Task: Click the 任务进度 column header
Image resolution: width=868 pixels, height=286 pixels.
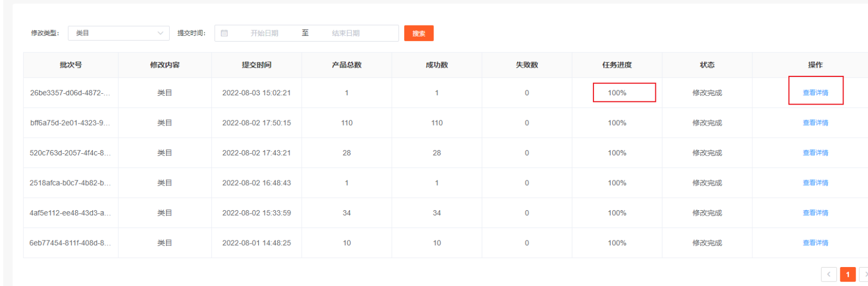Action: click(x=617, y=65)
